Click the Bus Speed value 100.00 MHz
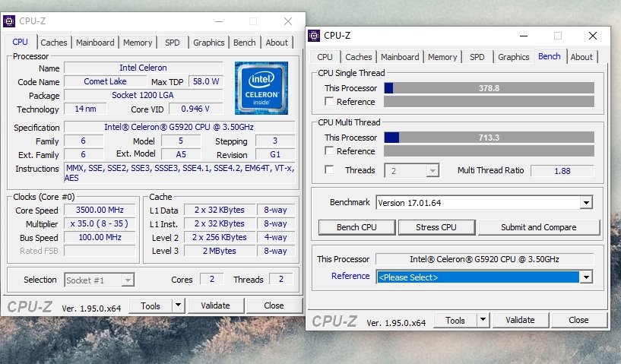 click(100, 237)
